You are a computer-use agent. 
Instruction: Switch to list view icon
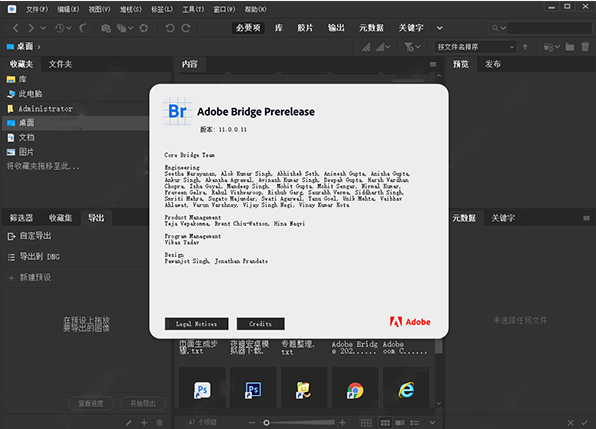[415, 423]
